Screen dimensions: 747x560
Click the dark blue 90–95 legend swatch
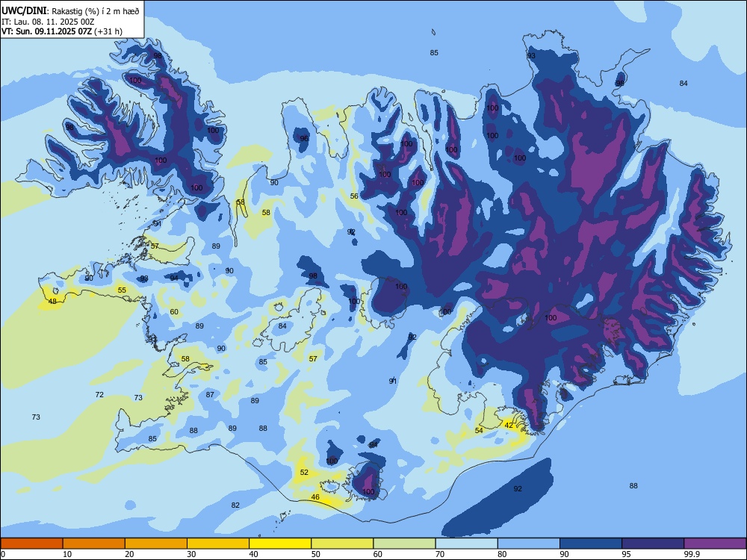(591, 544)
